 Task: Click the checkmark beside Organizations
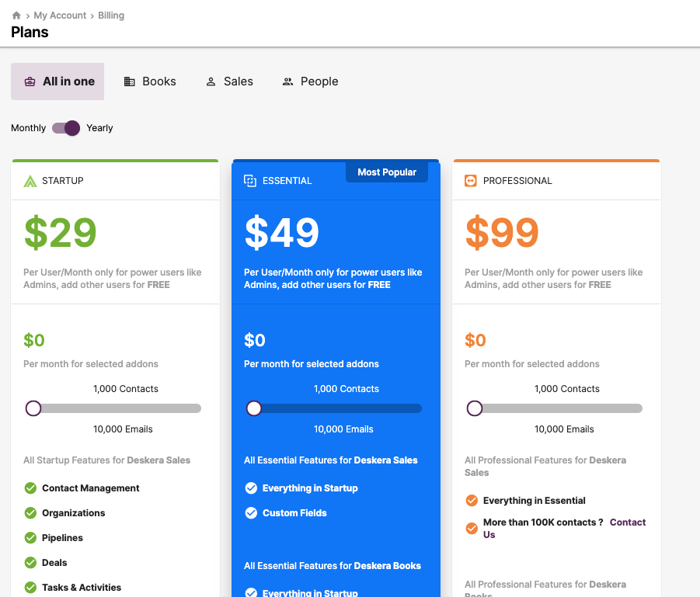click(30, 513)
